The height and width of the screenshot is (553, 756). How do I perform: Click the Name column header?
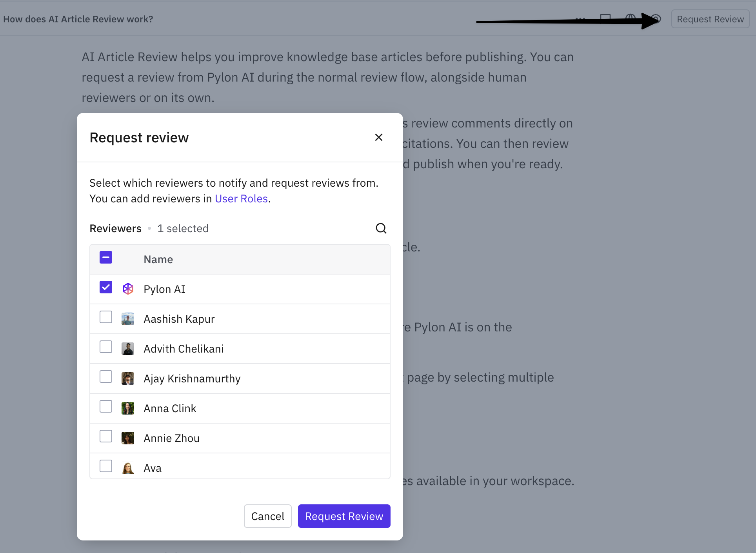(x=158, y=259)
